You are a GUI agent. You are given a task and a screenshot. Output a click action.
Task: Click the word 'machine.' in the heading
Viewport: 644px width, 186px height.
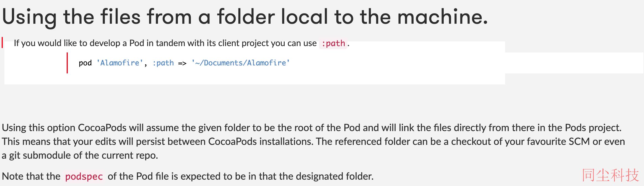tap(443, 17)
